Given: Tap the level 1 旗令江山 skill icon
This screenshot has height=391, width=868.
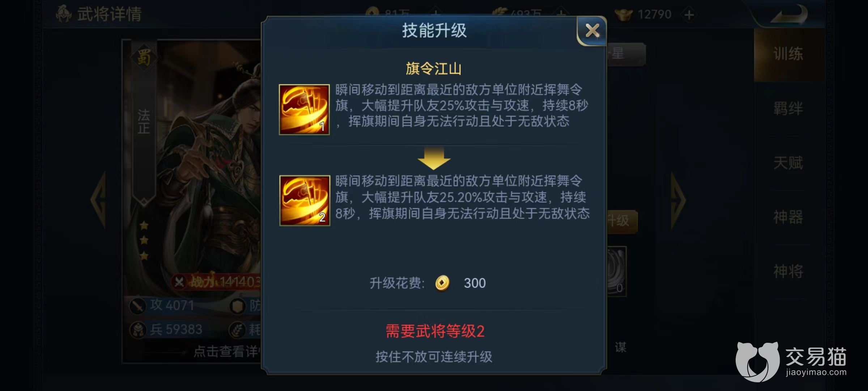Looking at the screenshot, I should (304, 110).
